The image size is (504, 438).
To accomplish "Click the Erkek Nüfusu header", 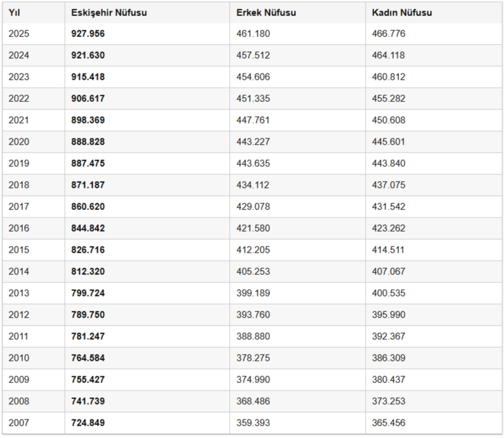I will 266,13.
